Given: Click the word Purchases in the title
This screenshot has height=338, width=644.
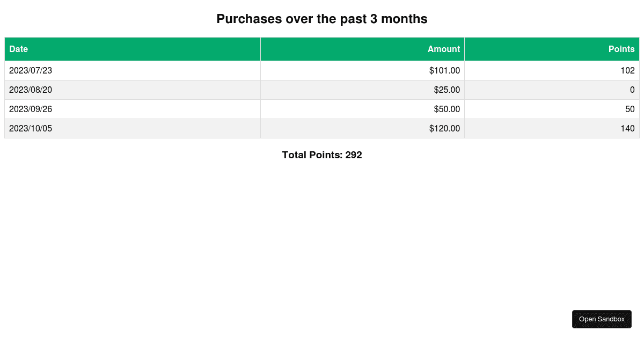Looking at the screenshot, I should tap(249, 19).
